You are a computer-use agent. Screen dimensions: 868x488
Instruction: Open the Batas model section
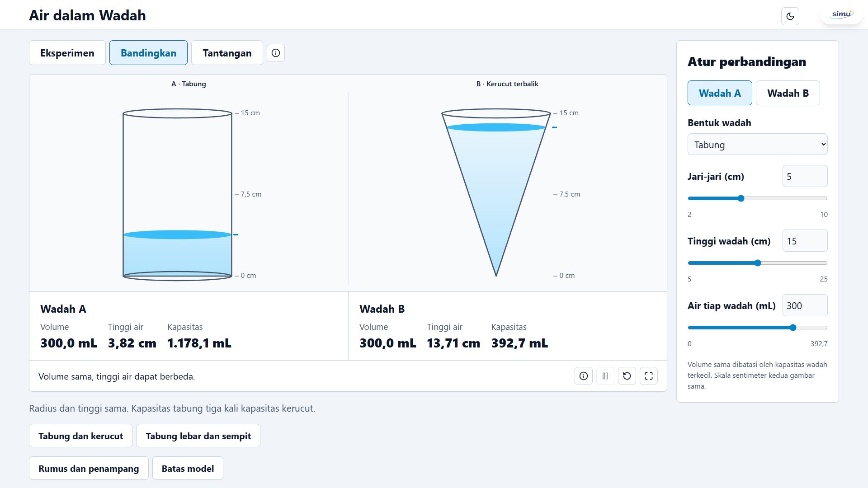[x=188, y=469]
